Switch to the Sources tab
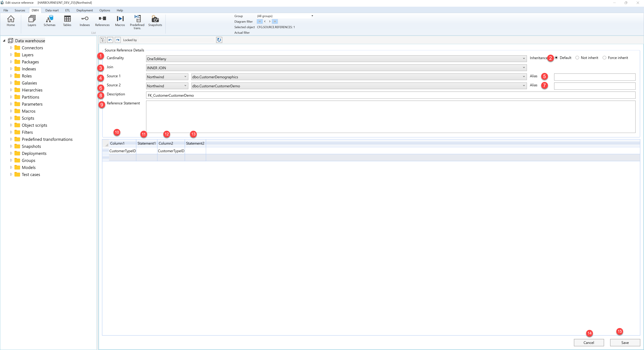 pos(20,10)
